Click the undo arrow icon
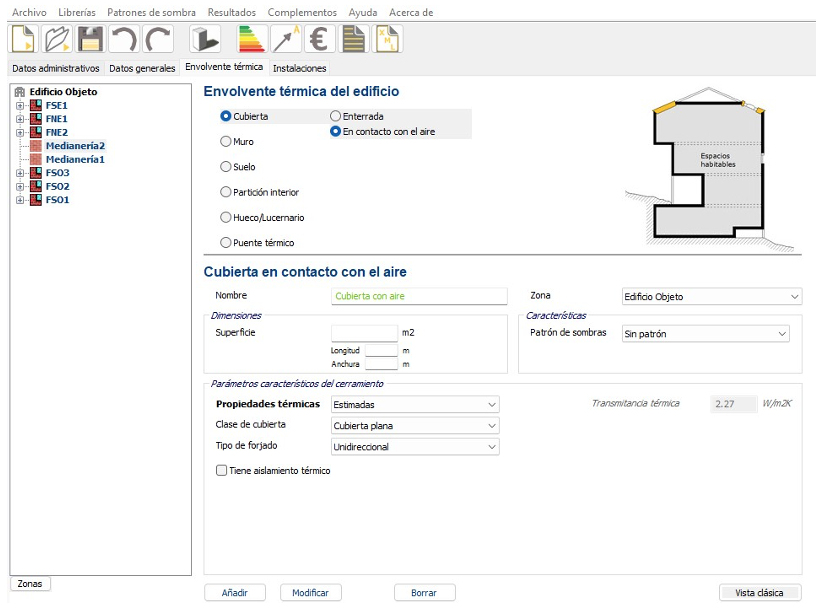This screenshot has width=822, height=612. (124, 40)
